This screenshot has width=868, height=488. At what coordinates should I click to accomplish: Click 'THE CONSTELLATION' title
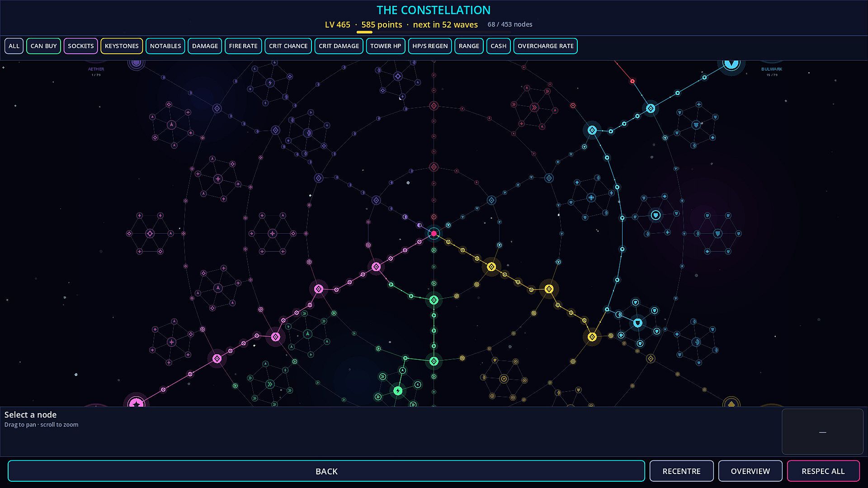(434, 10)
